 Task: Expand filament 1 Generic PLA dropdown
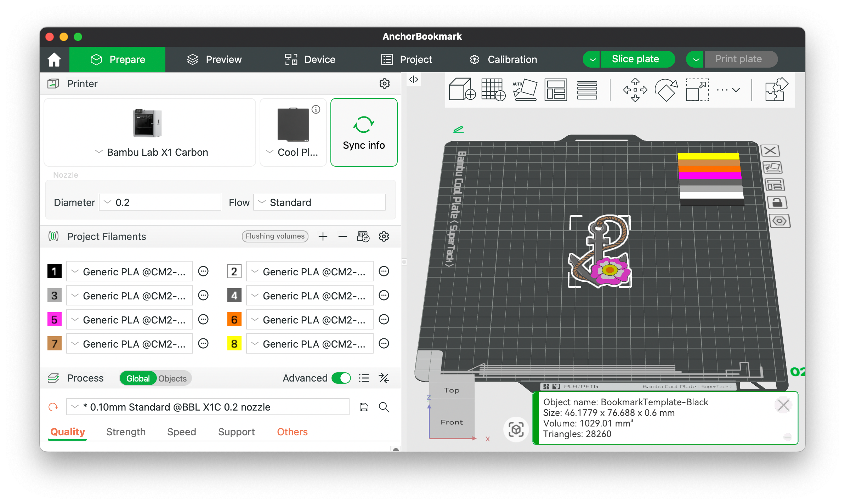click(130, 271)
